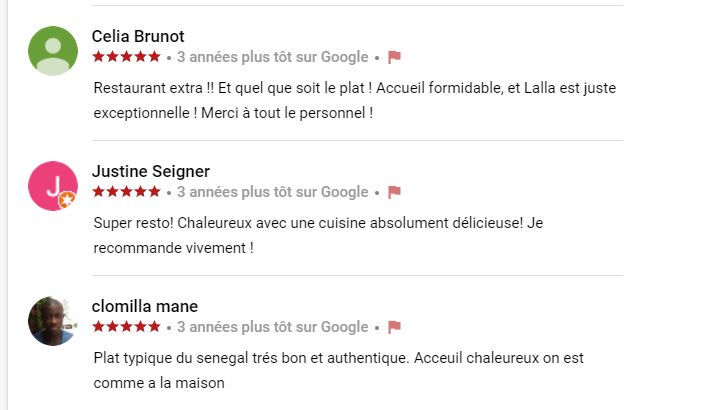This screenshot has width=706, height=410.
Task: Select the clomilla mane reviewer name
Action: (144, 306)
